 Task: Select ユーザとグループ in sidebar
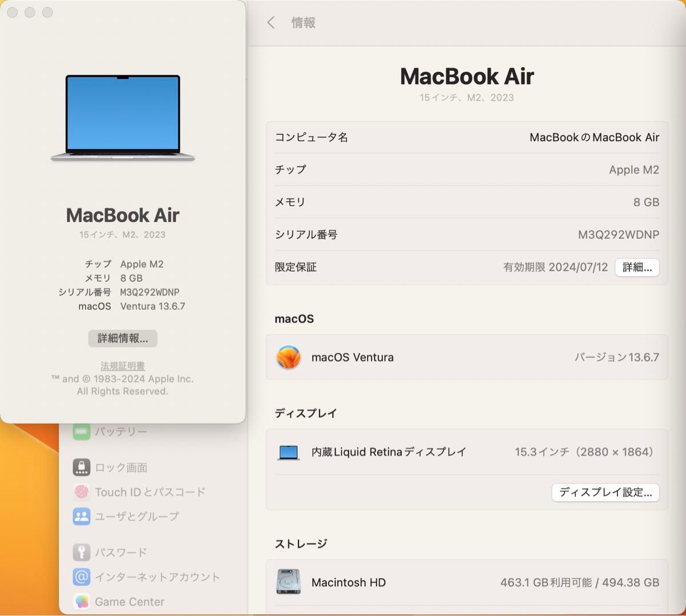click(137, 517)
